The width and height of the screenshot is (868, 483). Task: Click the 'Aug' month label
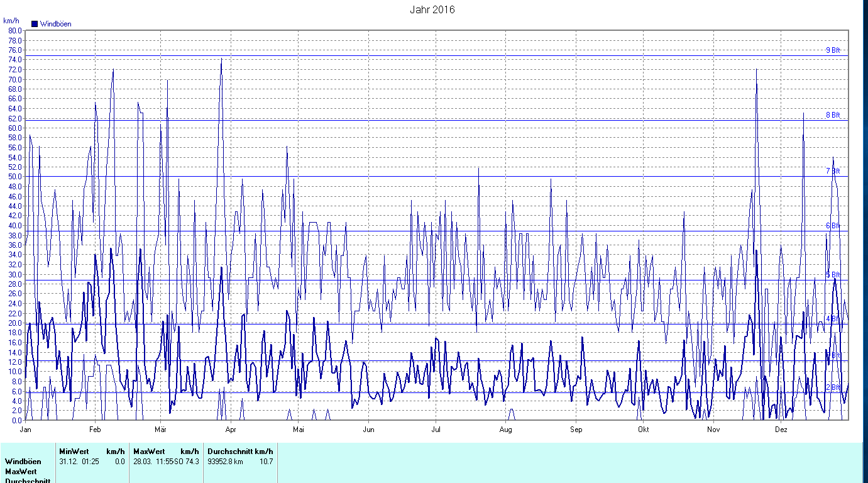[506, 430]
